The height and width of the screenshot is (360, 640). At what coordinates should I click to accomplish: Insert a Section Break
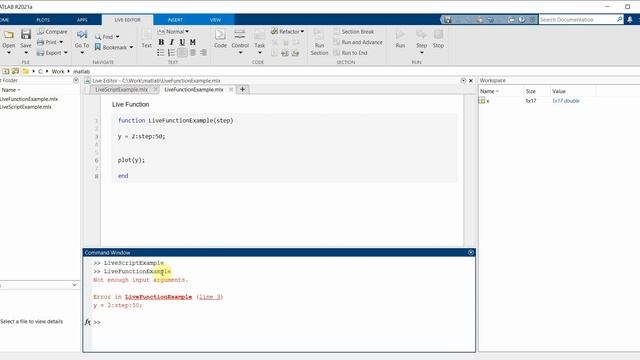(353, 31)
